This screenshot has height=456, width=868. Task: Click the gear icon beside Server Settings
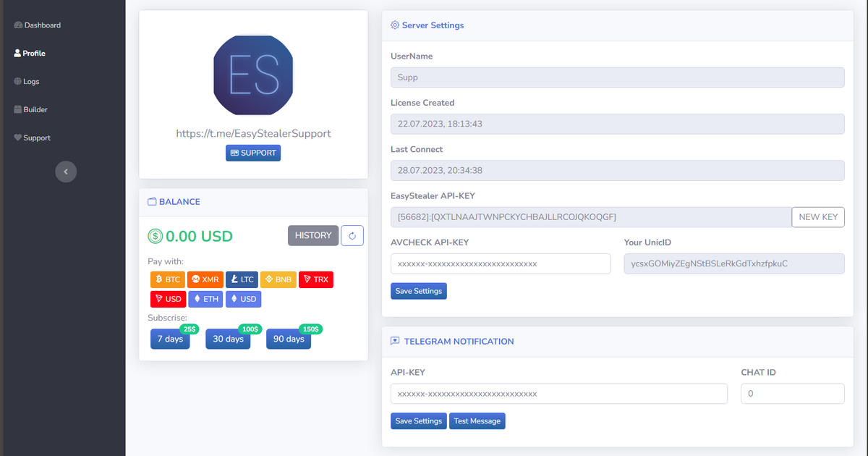395,25
